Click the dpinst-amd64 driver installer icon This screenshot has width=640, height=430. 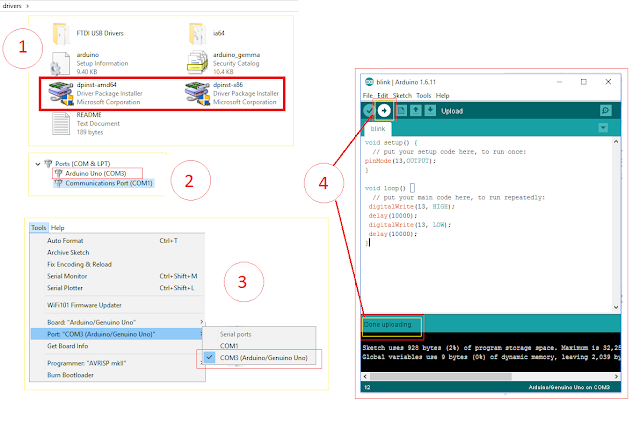pos(60,93)
